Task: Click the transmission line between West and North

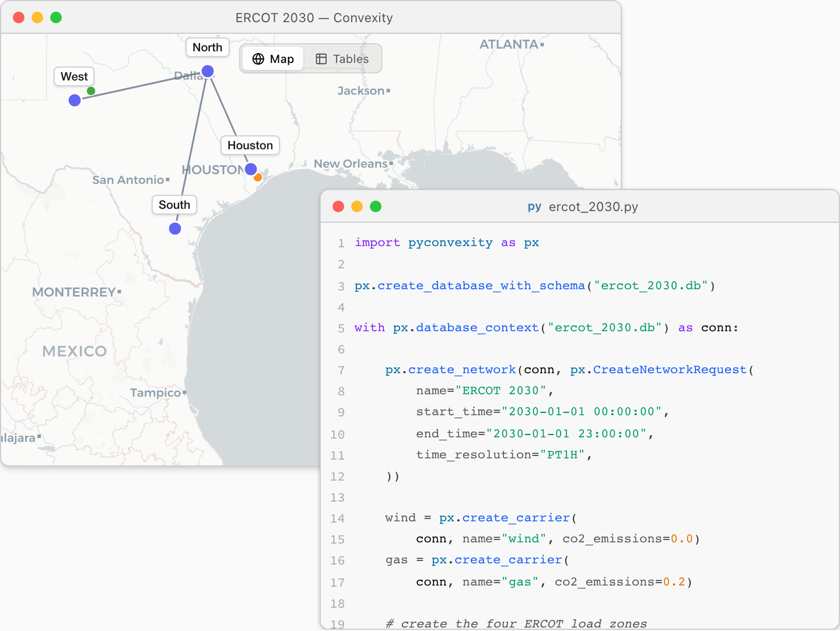Action: [140, 86]
